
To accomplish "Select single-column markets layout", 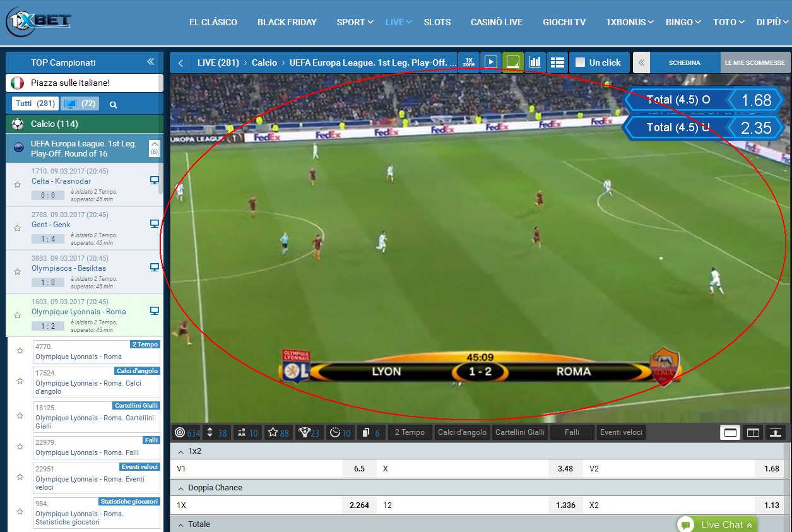I will point(731,432).
